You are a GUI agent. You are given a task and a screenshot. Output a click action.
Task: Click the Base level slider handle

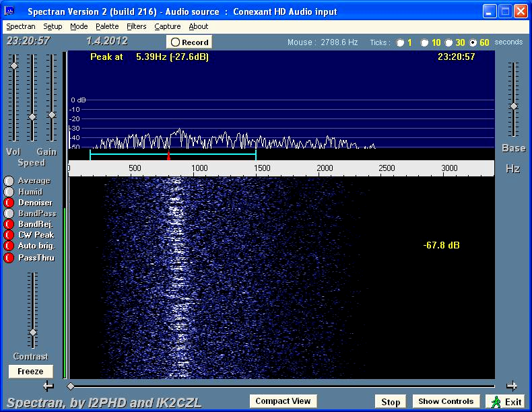(x=514, y=106)
